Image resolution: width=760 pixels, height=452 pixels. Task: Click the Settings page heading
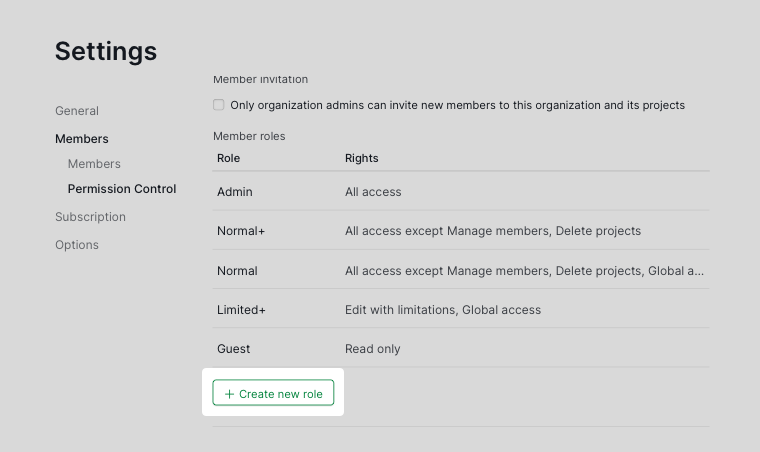tap(106, 51)
